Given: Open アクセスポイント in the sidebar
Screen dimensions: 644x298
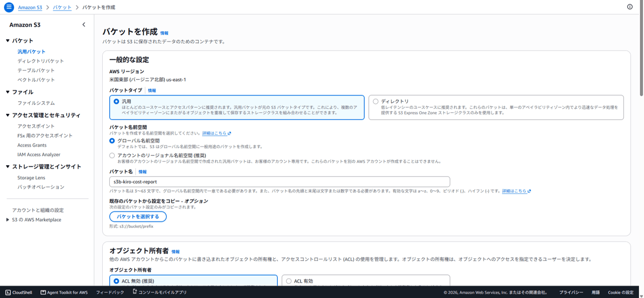Looking at the screenshot, I should pyautogui.click(x=36, y=126).
